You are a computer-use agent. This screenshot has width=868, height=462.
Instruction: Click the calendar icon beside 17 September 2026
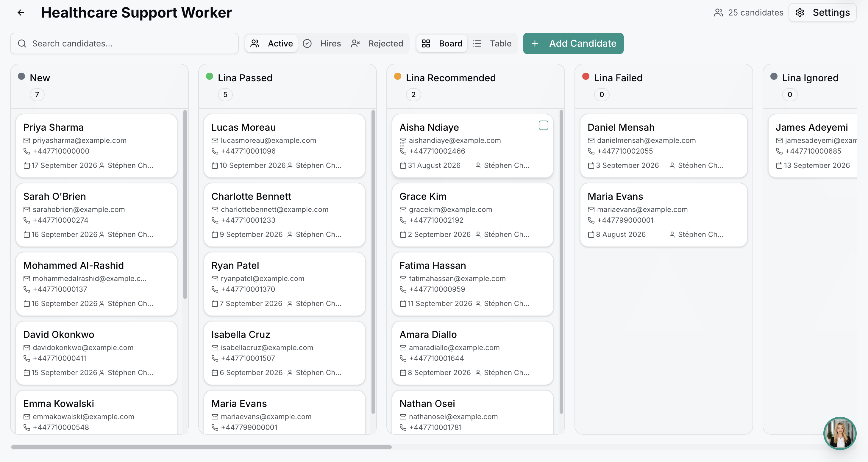26,166
